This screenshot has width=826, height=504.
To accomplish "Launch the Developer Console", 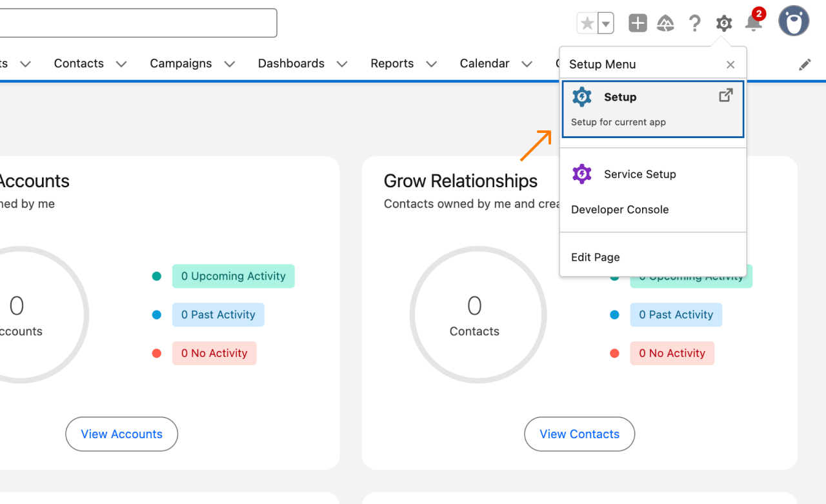I will 653,210.
